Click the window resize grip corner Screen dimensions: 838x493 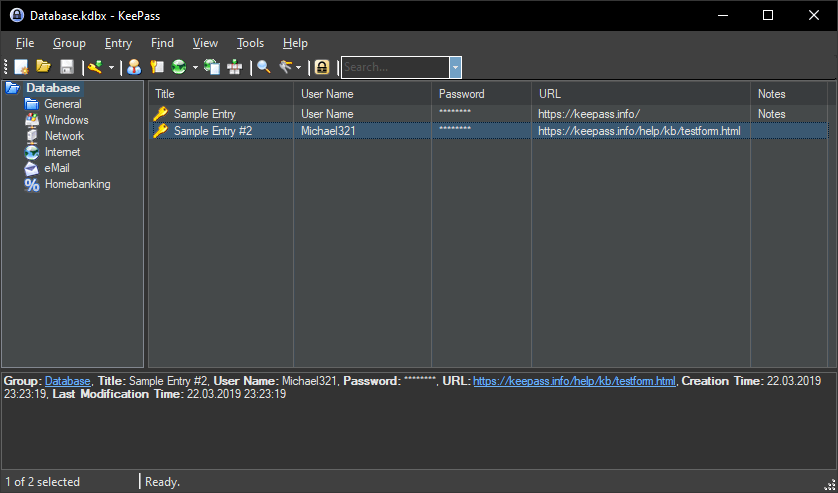pos(830,485)
